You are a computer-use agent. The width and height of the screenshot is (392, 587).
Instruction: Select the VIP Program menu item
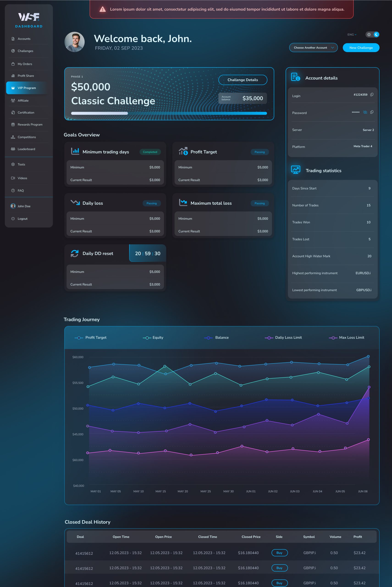(x=28, y=88)
